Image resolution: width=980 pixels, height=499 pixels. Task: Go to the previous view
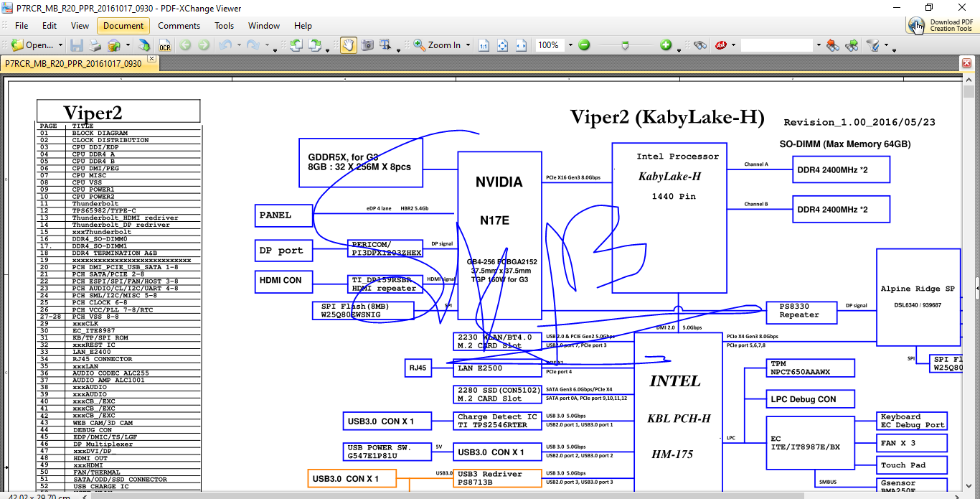coord(185,45)
